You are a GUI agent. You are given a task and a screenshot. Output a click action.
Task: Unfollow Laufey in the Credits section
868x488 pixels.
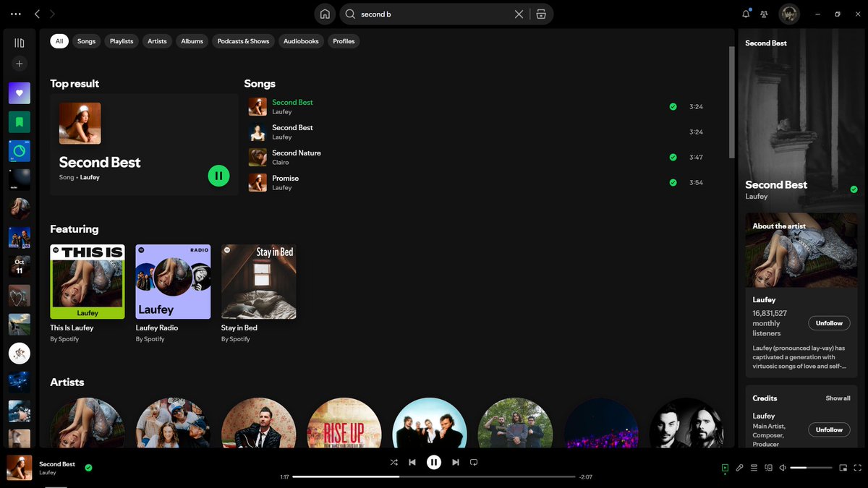click(829, 429)
